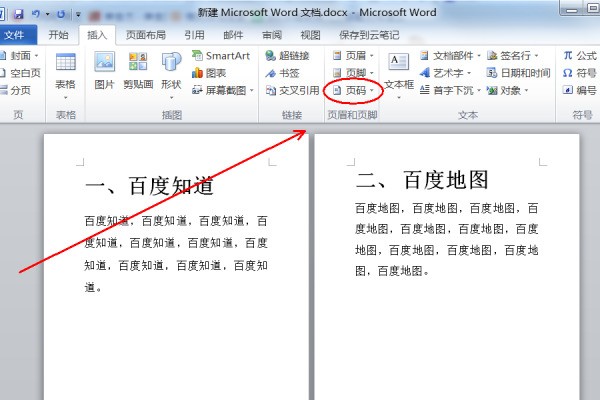This screenshot has height=400, width=600.
Task: Insert a 书签 (Bookmark)
Action: pyautogui.click(x=282, y=73)
